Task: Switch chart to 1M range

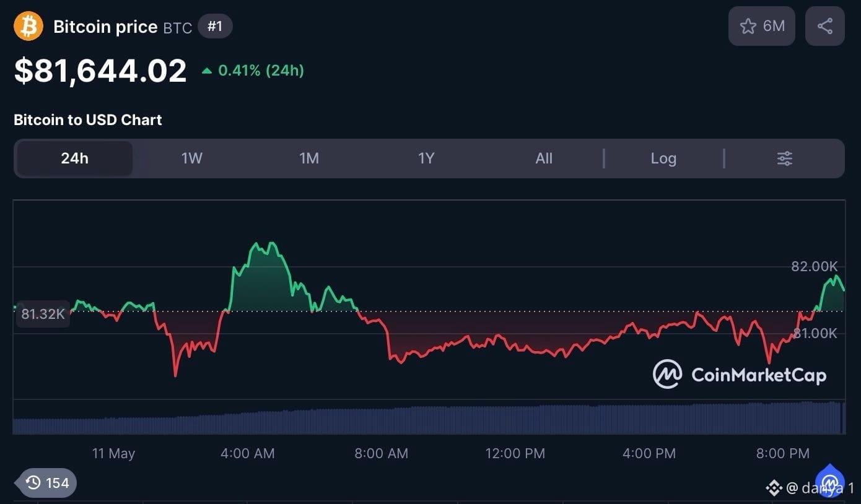Action: click(309, 159)
